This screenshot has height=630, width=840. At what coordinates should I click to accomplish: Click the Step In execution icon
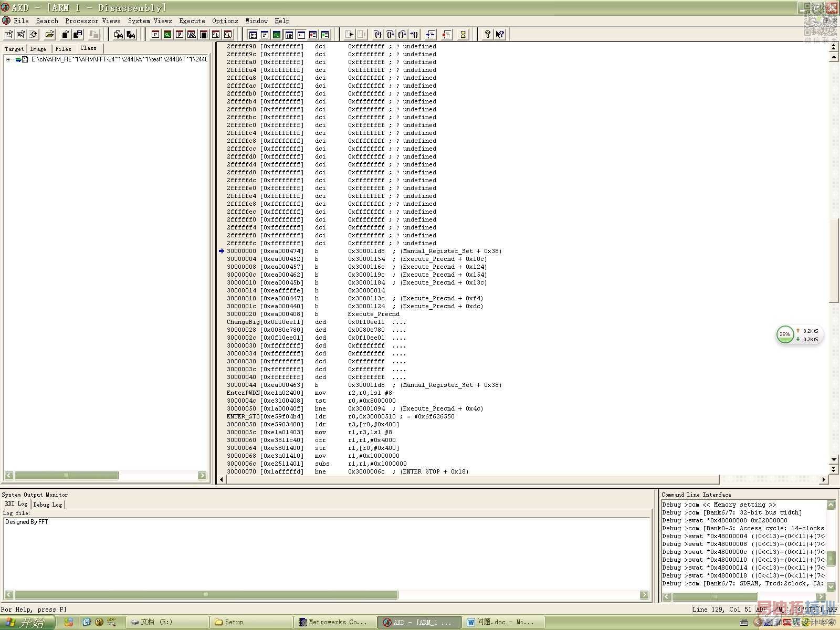click(x=377, y=35)
